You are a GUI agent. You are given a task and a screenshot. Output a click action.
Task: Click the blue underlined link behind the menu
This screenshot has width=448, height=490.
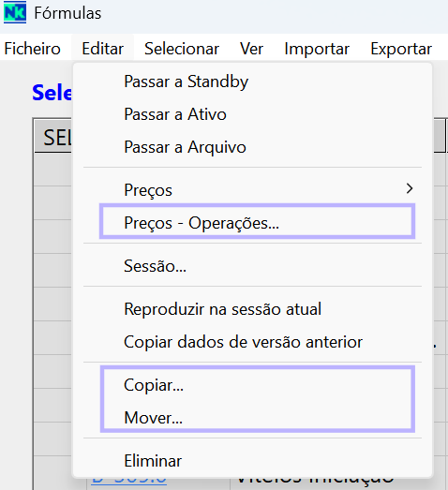128,482
